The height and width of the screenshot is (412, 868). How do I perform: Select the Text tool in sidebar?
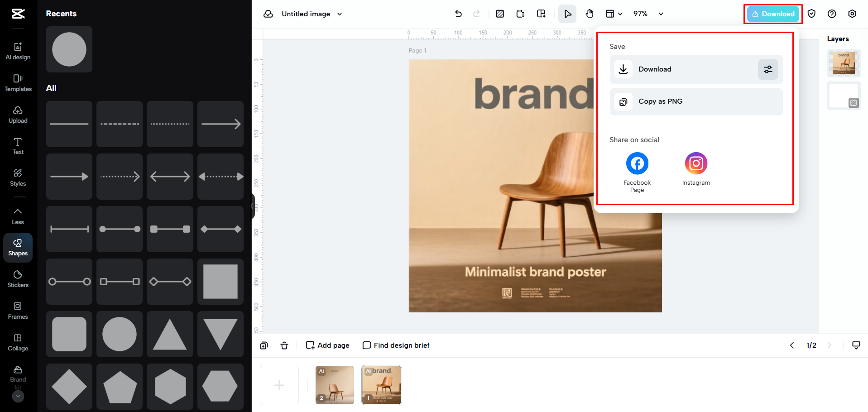(x=18, y=146)
